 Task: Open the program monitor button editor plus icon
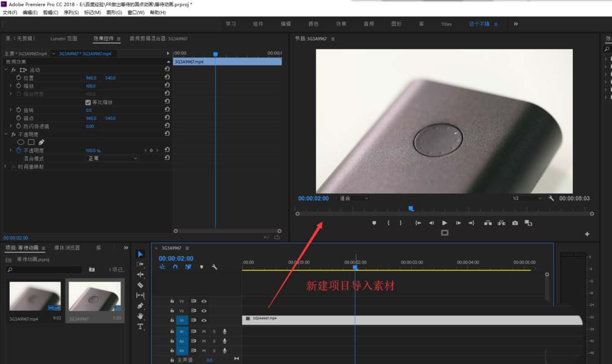click(587, 234)
